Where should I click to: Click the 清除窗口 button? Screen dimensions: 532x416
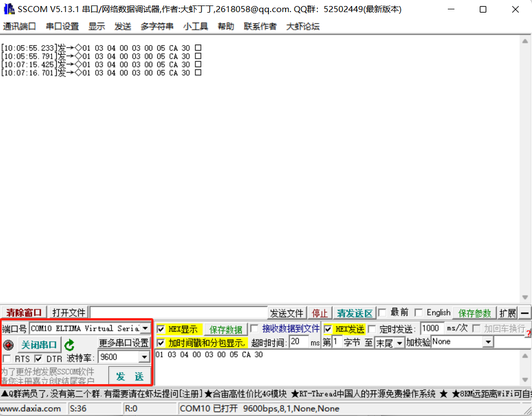(24, 313)
